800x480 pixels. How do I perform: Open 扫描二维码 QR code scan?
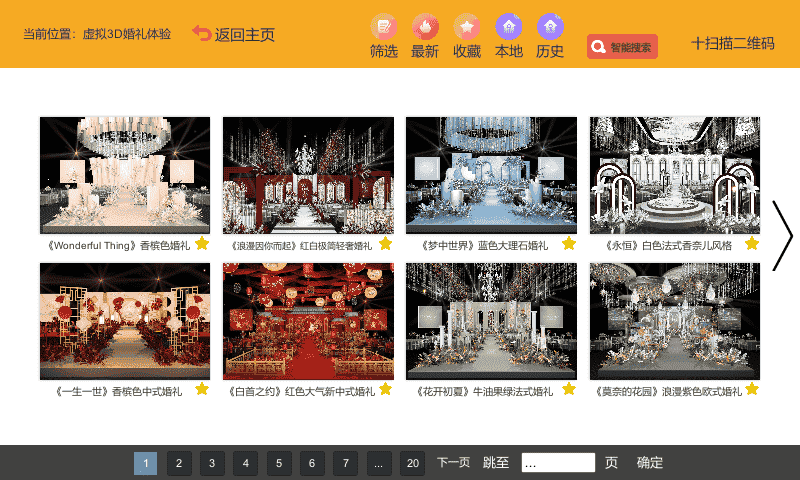(x=733, y=43)
